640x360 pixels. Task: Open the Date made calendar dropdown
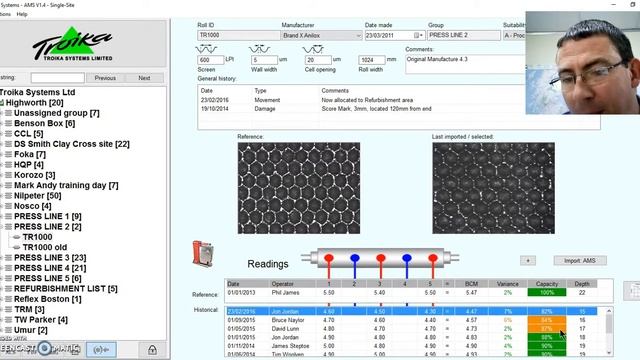click(x=418, y=36)
